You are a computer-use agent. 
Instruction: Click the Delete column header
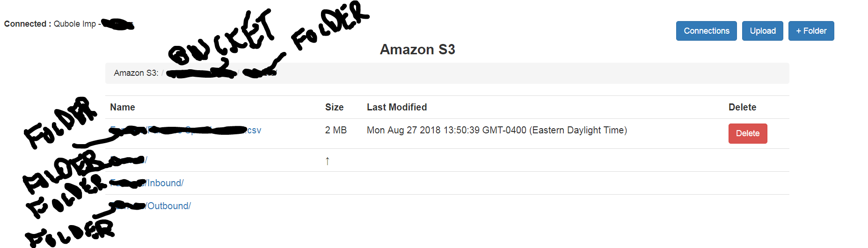coord(742,107)
